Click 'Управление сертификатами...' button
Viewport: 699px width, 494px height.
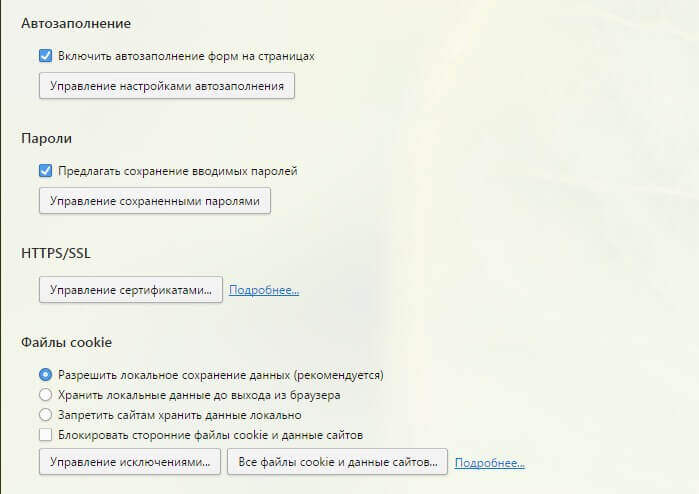tap(130, 290)
